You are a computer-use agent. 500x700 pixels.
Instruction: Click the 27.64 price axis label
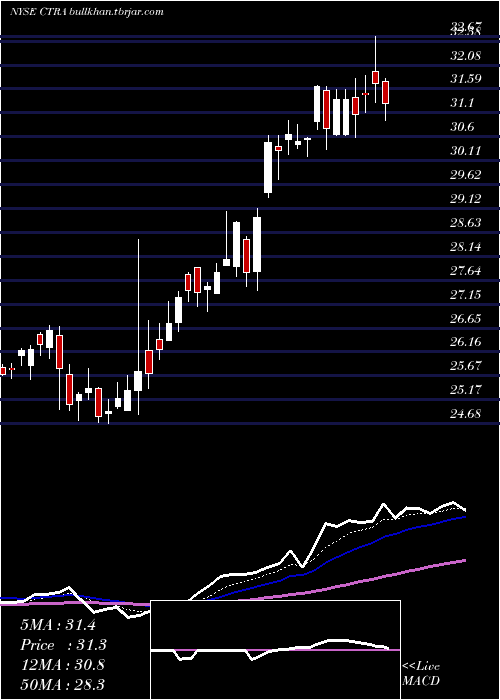[x=466, y=271]
